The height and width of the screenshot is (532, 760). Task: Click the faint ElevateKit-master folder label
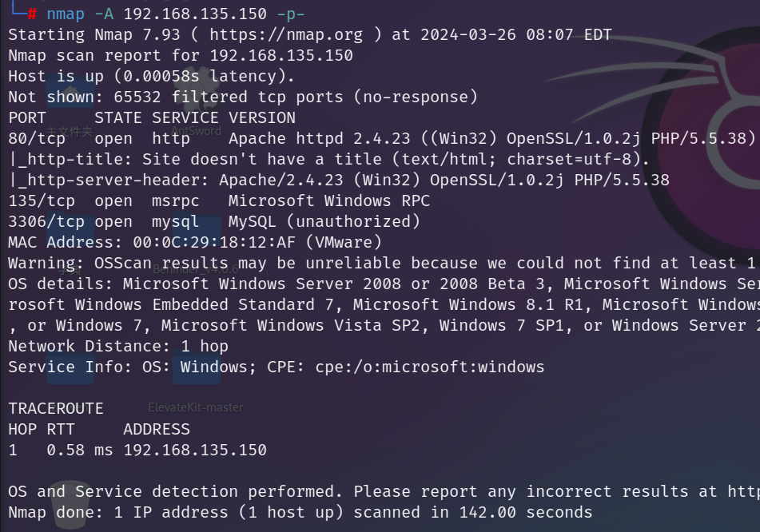coord(195,407)
